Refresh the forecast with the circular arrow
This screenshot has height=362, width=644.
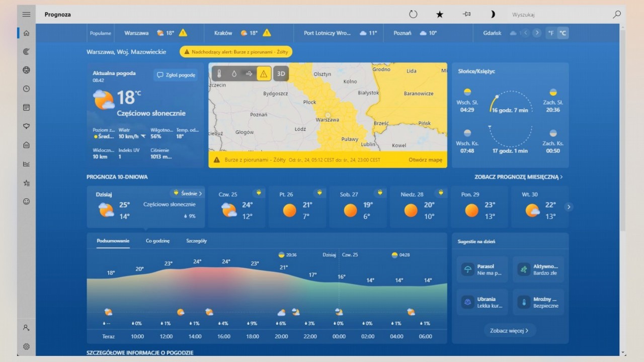coord(413,15)
